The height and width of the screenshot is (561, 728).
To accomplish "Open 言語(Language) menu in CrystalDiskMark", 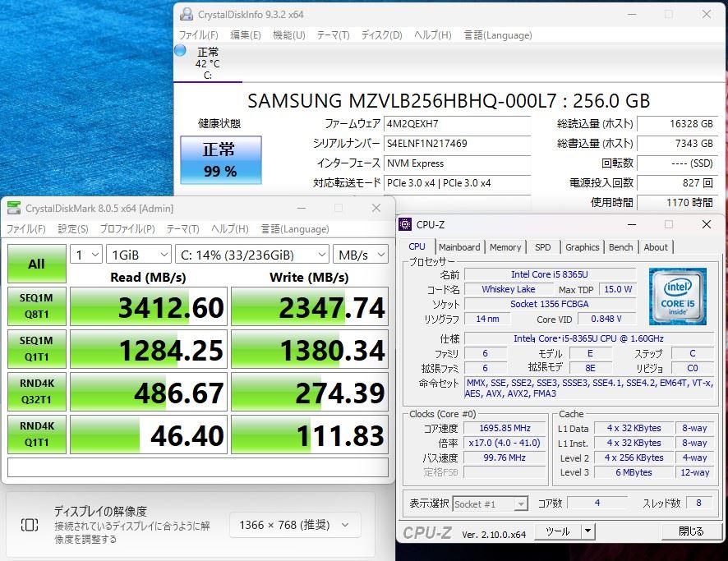I will coord(295,229).
